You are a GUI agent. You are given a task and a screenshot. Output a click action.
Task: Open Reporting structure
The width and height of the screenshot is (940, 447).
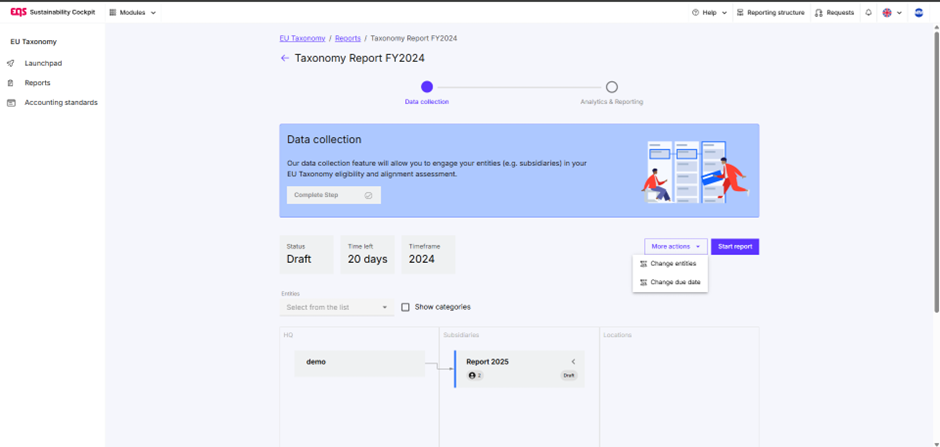click(770, 12)
